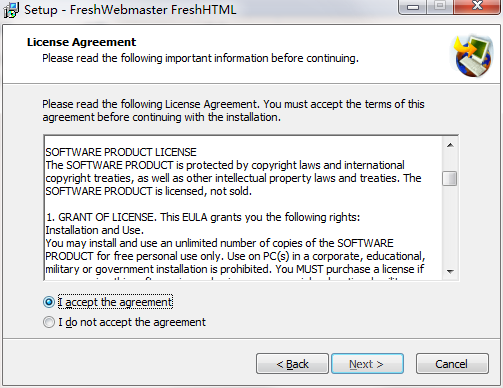Click the disabled maximize button

[440, 6]
